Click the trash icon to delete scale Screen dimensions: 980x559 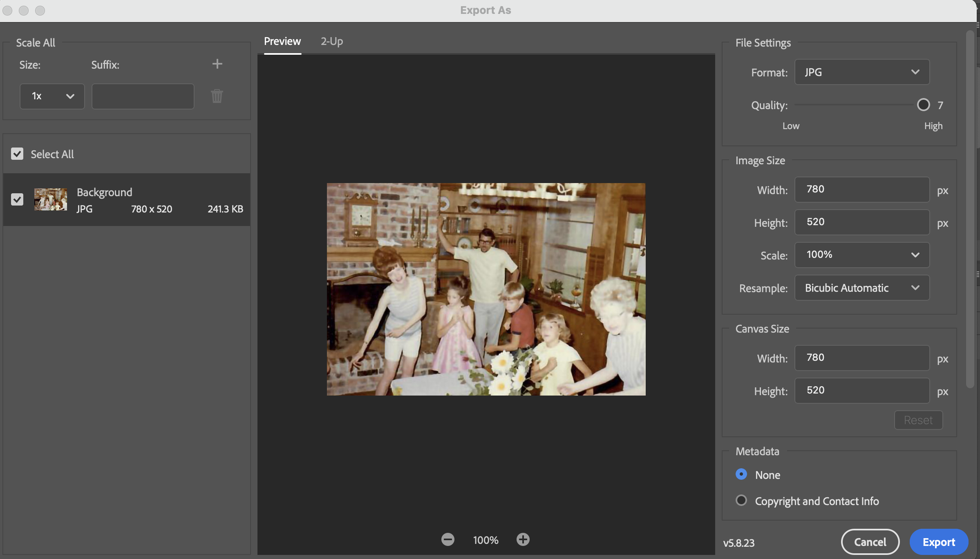217,96
